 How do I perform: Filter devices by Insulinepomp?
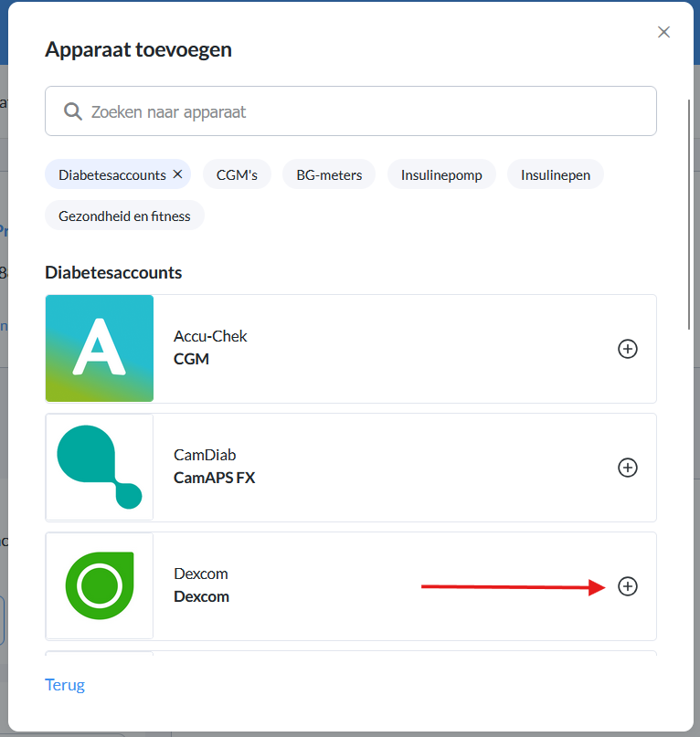441,174
